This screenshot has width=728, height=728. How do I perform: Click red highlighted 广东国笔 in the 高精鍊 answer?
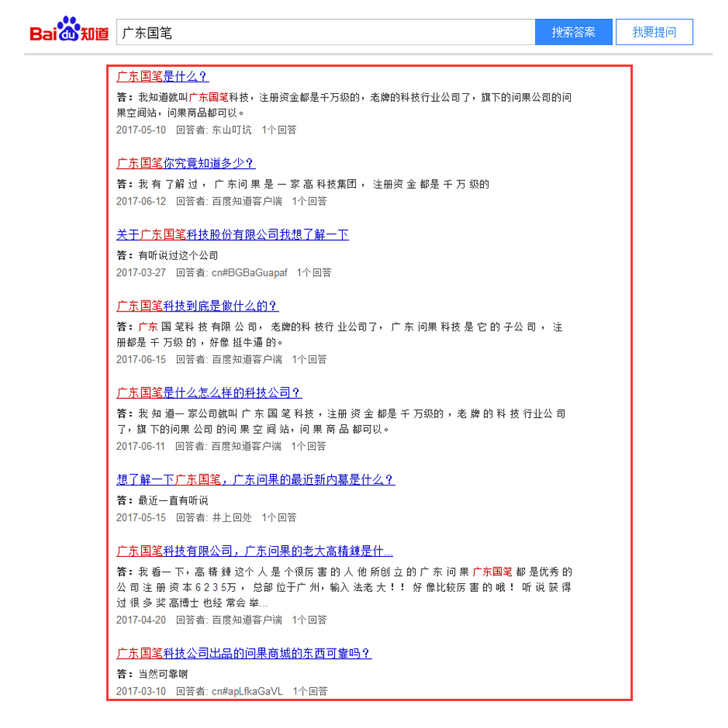tap(492, 572)
